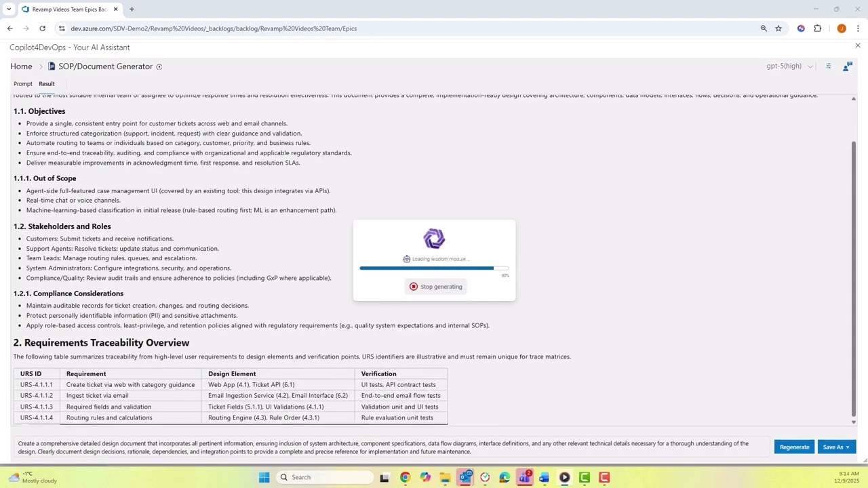The height and width of the screenshot is (488, 868).
Task: Open the Windows Start menu
Action: 264,477
